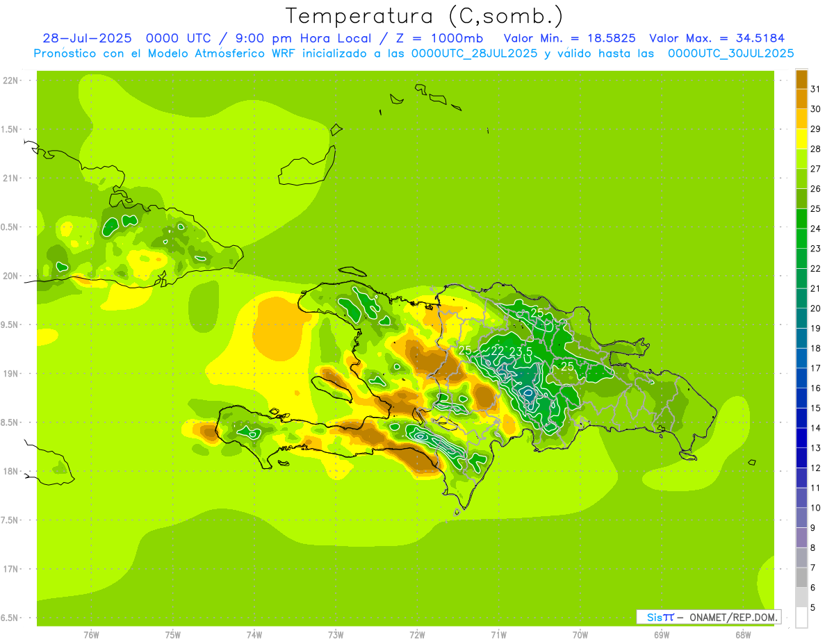The width and height of the screenshot is (834, 644).
Task: Click the 'Sisπ – ONAMET/REP.DOM.' credit label
Action: click(x=709, y=617)
